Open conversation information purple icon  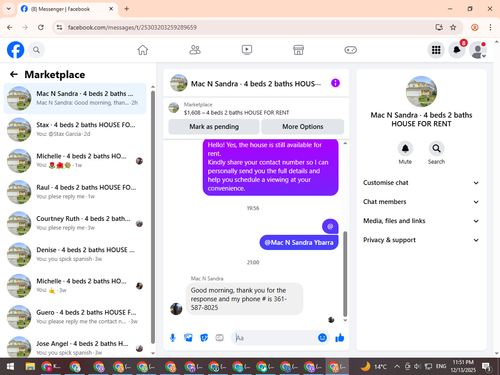335,83
